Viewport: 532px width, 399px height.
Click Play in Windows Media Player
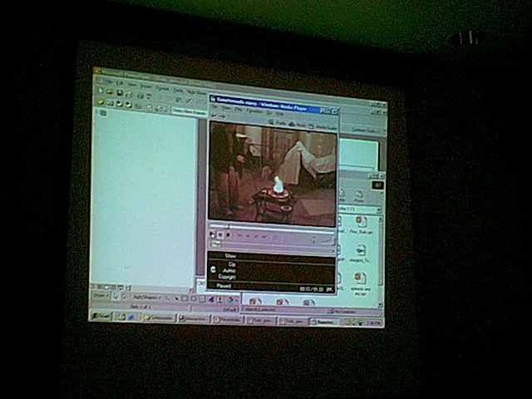point(212,236)
